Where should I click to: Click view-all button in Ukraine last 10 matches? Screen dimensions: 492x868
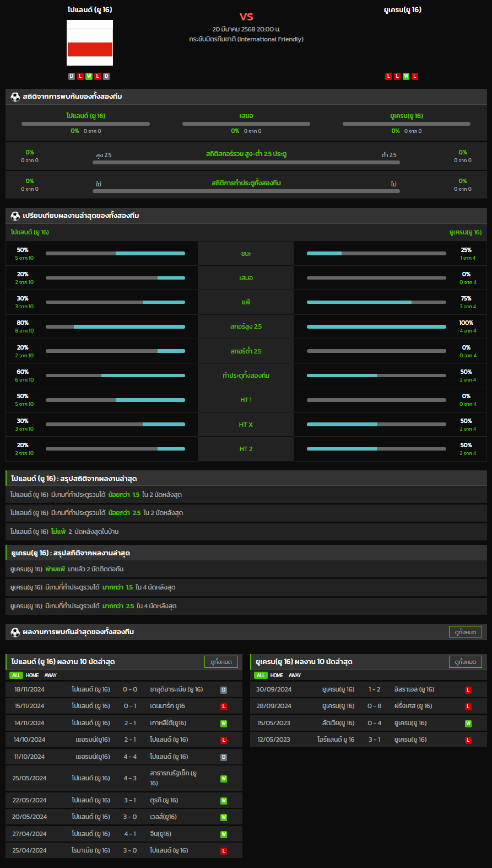466,662
